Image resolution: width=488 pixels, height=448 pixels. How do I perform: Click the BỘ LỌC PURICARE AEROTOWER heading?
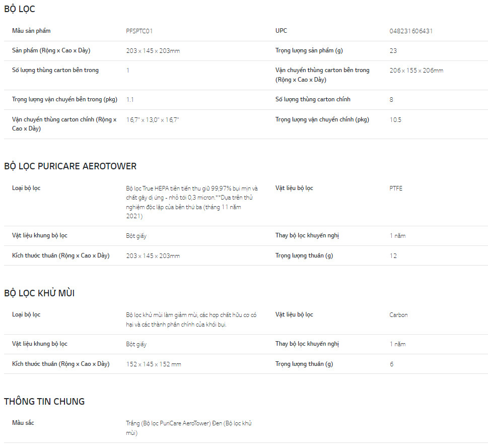(x=70, y=166)
